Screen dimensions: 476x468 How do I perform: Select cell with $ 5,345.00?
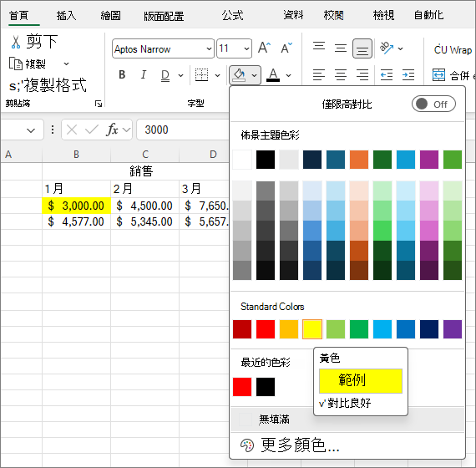point(144,221)
